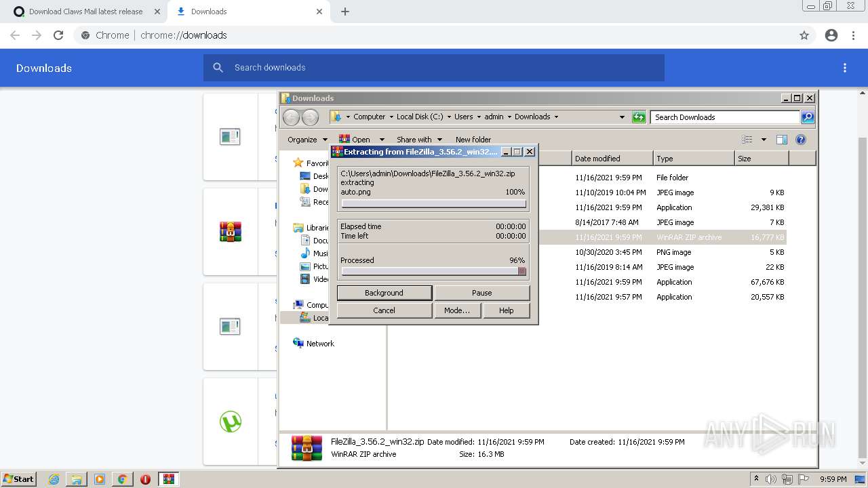The height and width of the screenshot is (488, 868).
Task: Click the auto.png file progress bar
Action: pyautogui.click(x=434, y=203)
